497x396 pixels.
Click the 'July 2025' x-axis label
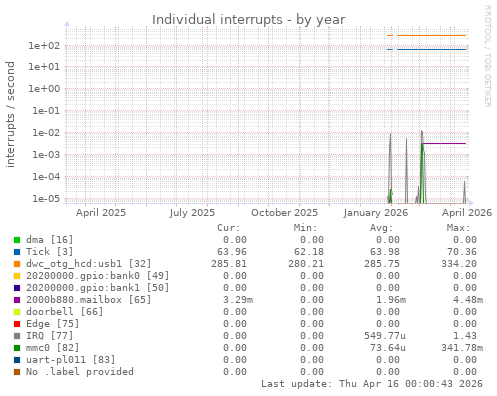tap(192, 213)
